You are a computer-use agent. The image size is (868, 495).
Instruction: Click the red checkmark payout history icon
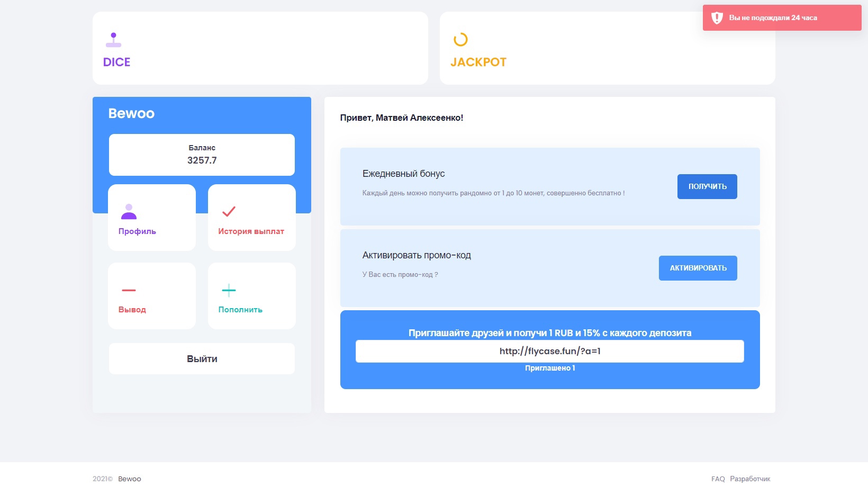pyautogui.click(x=229, y=212)
